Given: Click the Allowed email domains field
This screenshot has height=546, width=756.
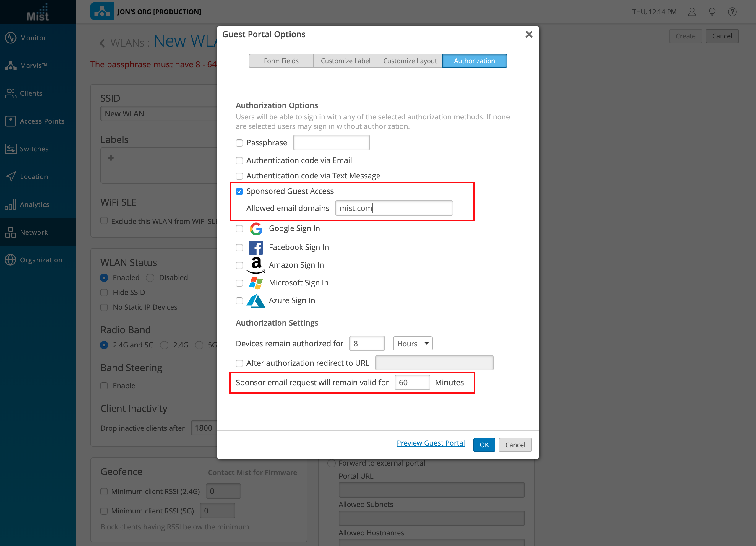Looking at the screenshot, I should (x=394, y=208).
